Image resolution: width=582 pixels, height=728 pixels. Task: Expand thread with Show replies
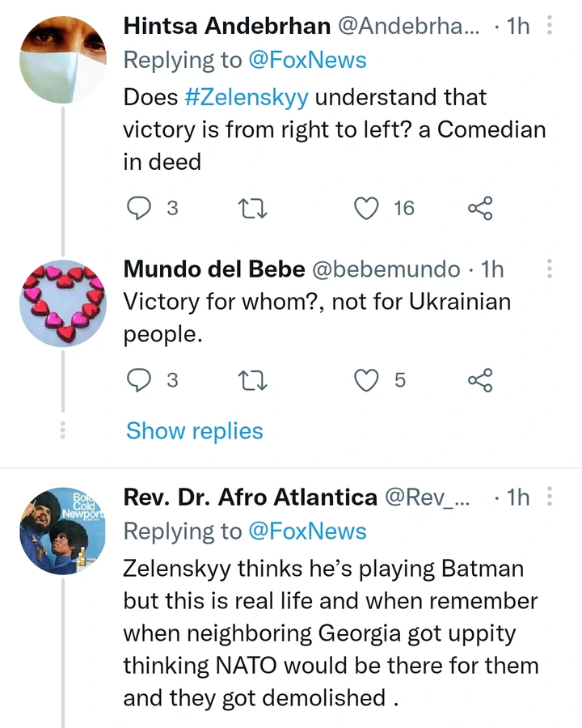click(195, 431)
